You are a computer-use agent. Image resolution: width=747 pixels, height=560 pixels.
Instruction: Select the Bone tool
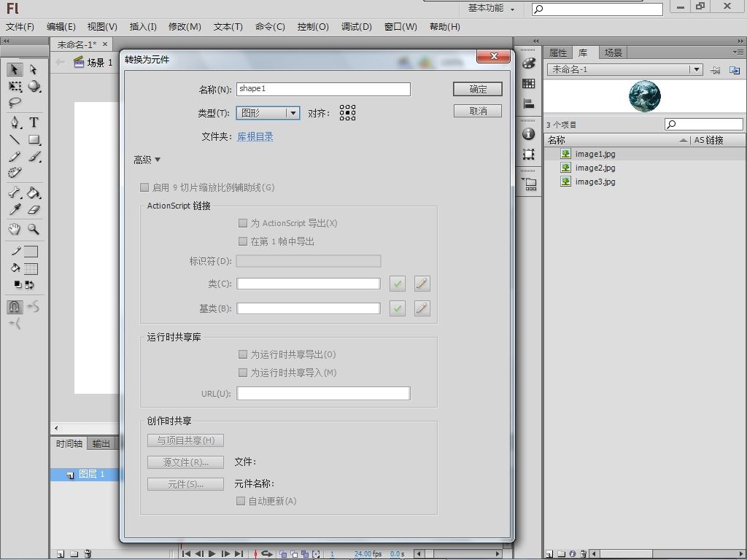tap(15, 192)
